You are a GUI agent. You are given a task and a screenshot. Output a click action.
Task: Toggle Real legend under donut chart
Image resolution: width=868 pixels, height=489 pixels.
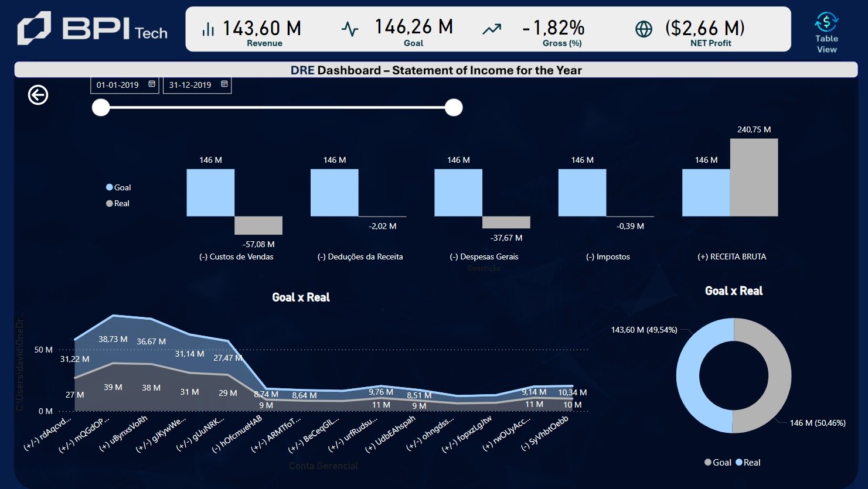click(x=748, y=463)
